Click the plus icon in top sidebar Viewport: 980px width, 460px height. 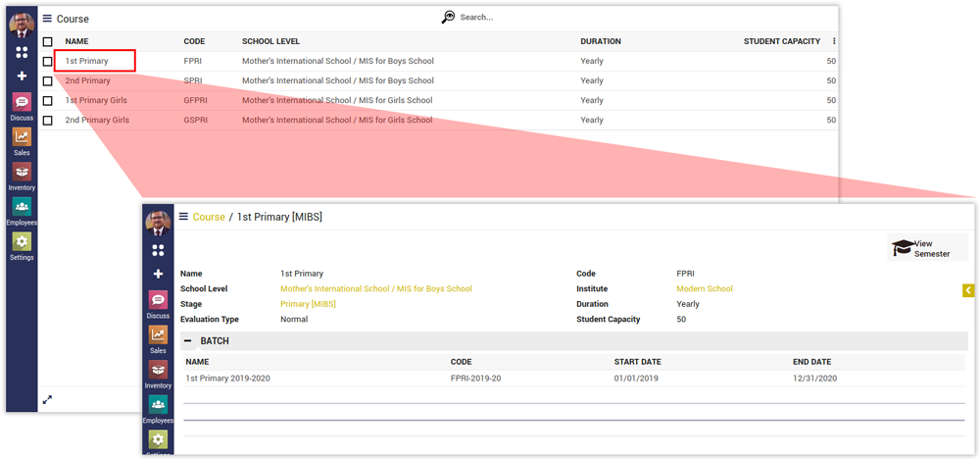[x=22, y=76]
